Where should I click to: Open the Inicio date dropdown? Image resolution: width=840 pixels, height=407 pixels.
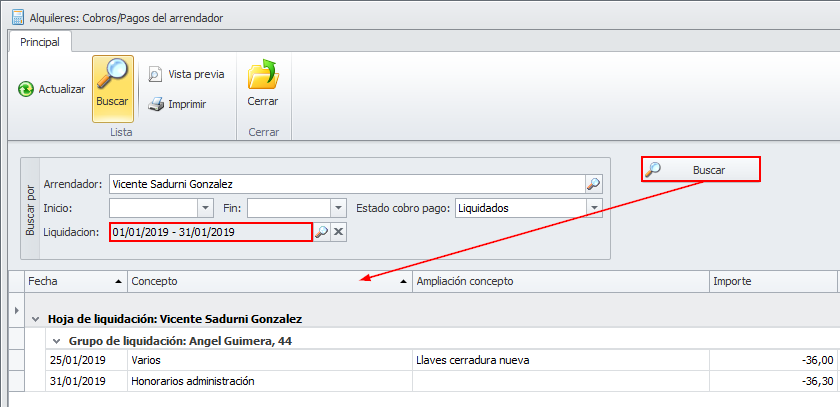click(x=206, y=208)
